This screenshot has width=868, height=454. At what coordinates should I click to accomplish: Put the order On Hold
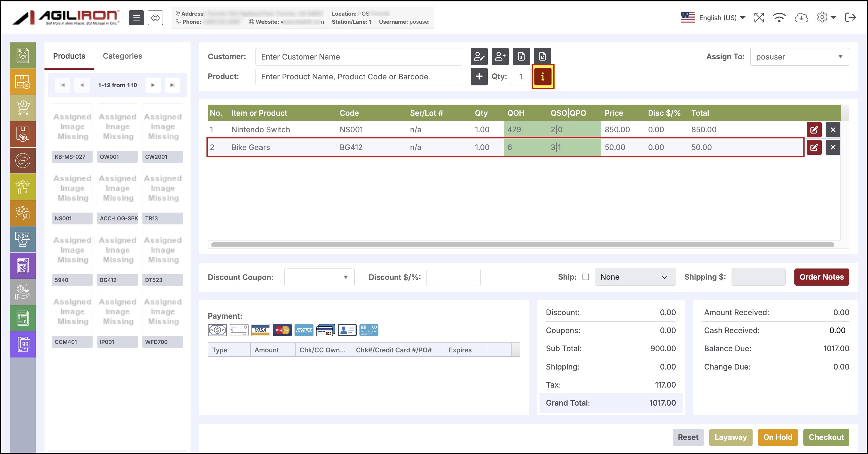778,437
